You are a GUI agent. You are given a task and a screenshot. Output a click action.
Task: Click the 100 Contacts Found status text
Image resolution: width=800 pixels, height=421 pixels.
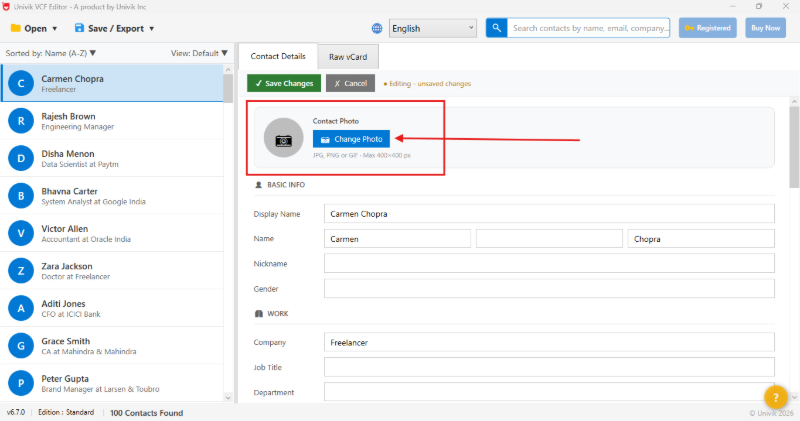tap(146, 413)
